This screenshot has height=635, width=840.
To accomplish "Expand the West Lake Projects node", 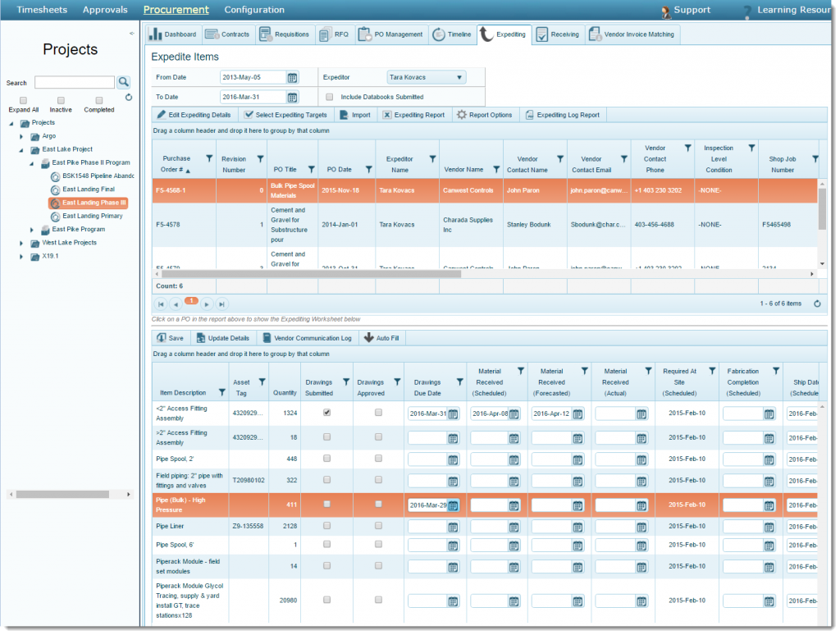I will 21,242.
